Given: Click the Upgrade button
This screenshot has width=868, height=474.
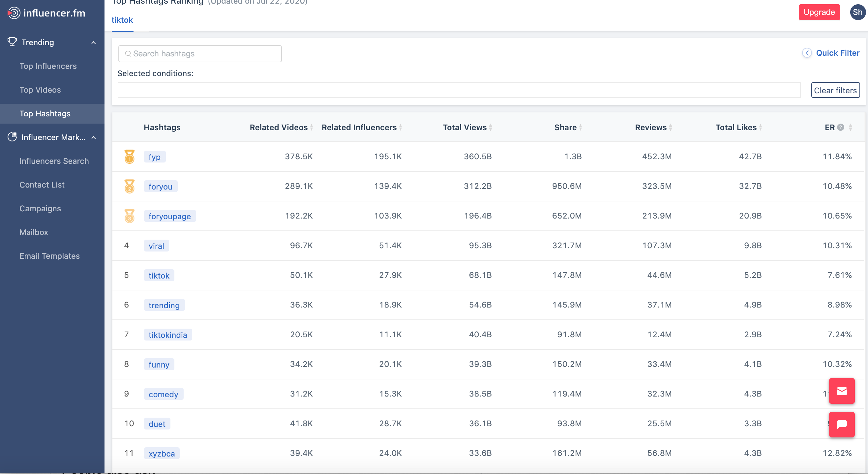Looking at the screenshot, I should pyautogui.click(x=819, y=13).
